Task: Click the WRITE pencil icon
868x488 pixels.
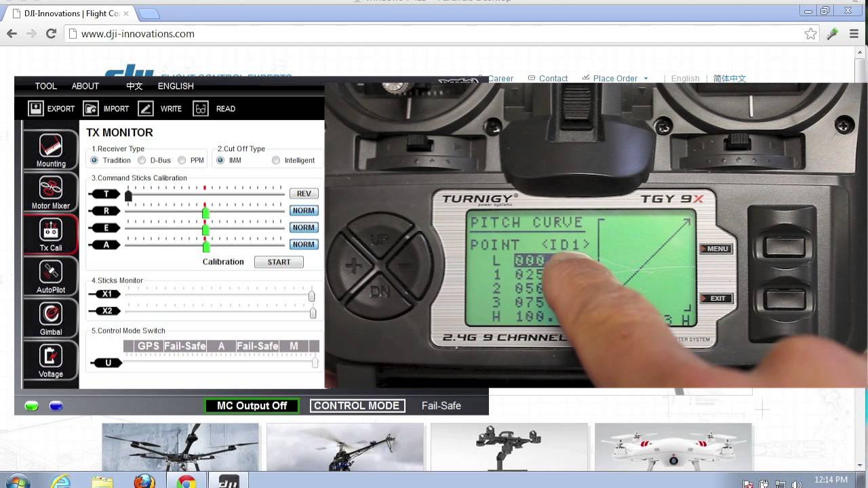Action: [x=145, y=108]
